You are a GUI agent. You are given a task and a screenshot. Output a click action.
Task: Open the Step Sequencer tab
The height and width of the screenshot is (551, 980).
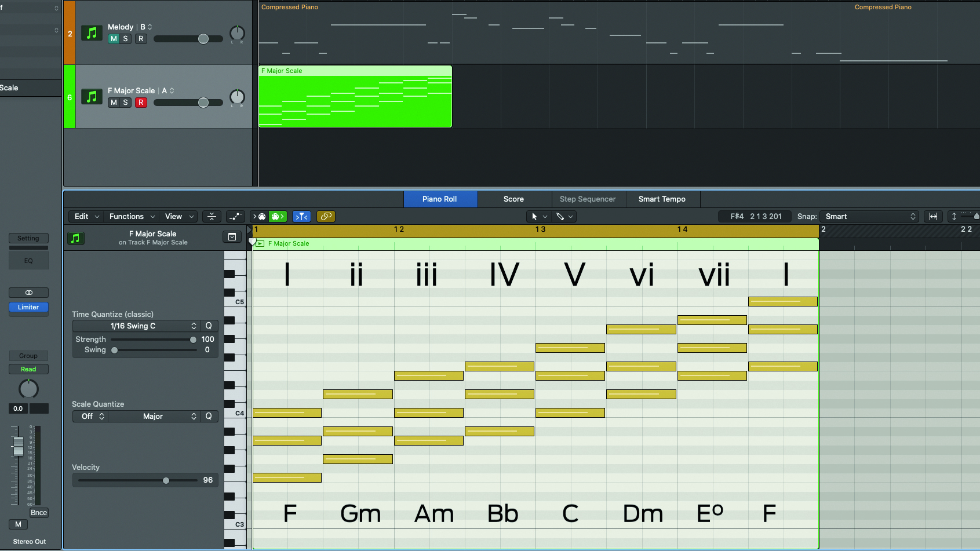[588, 199]
